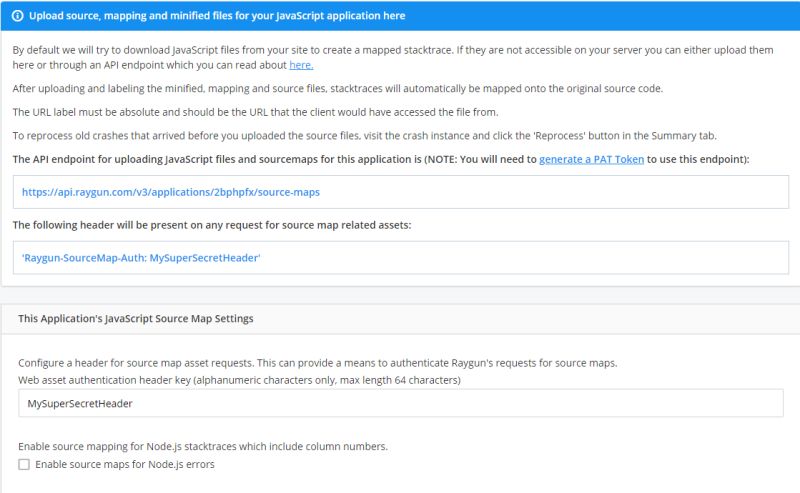The image size is (800, 493).
Task: Click the 'Raygun-SourceMap-Auth: MySuperSecretHeader' header text
Action: click(141, 257)
